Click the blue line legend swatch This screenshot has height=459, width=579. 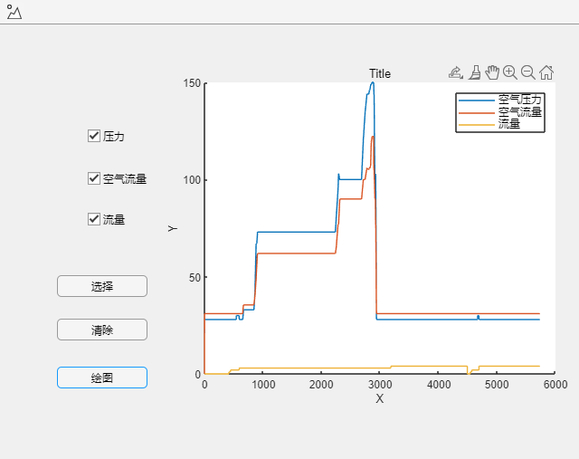pyautogui.click(x=476, y=100)
